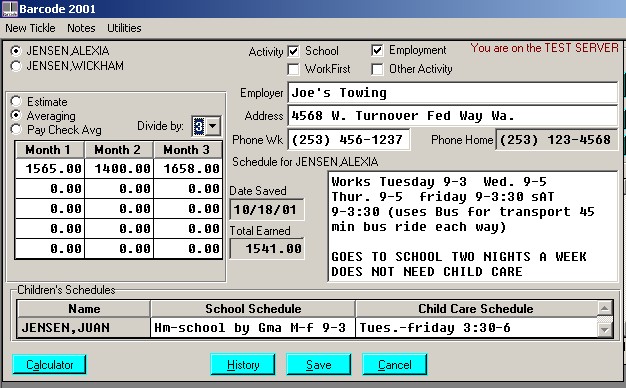Click the Total Earned field 1541.00
Viewport: 626px width, 388px height.
click(267, 249)
